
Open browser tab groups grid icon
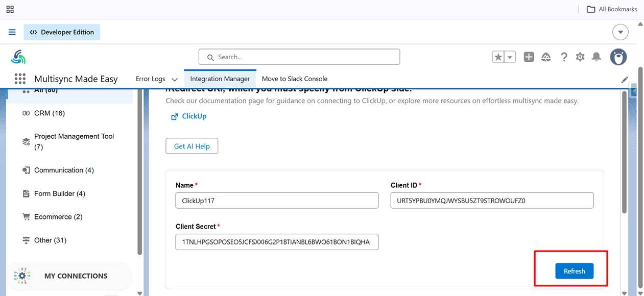click(10, 9)
